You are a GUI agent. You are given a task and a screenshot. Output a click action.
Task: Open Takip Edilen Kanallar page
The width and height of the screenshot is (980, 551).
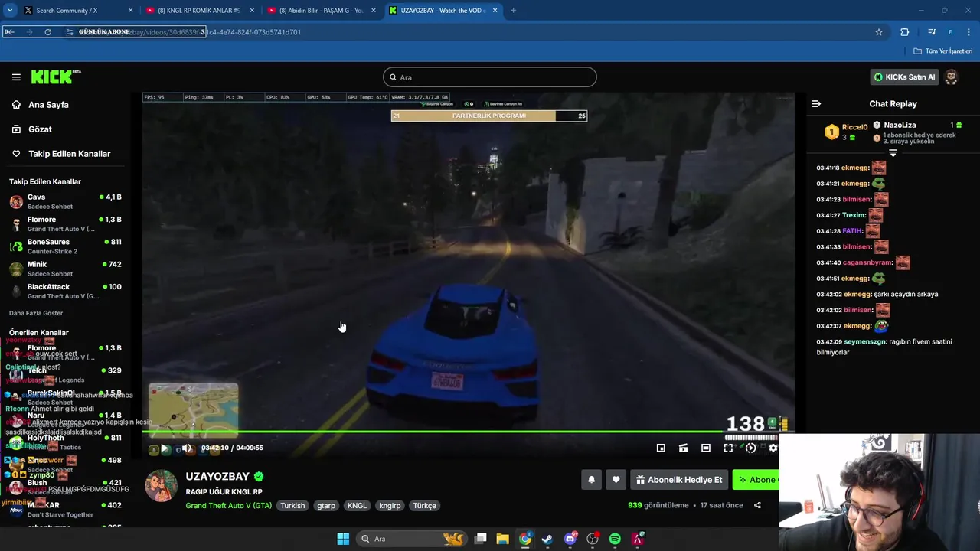point(69,154)
